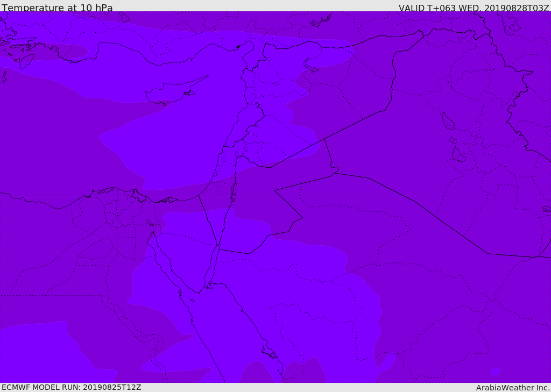
Task: Click the 'VALID T+063 WED. 20190828T03Z' label
Action: pos(474,8)
